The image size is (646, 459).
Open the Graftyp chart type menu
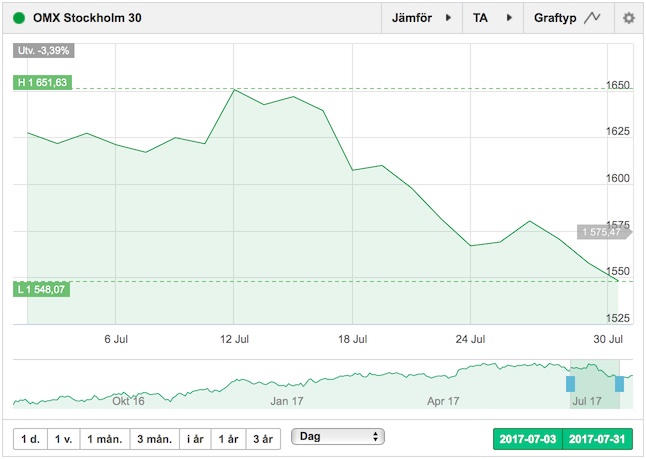coord(569,18)
